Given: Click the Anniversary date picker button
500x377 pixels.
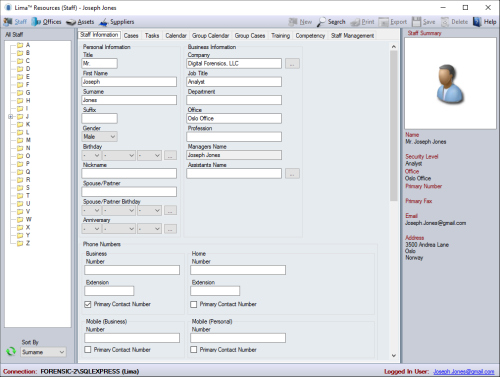Looking at the screenshot, I should pos(170,229).
